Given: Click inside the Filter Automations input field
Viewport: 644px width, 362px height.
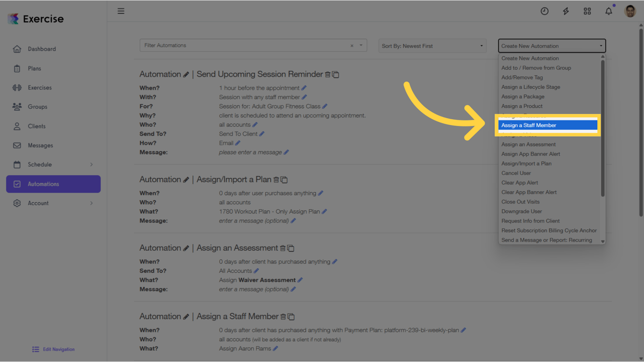Looking at the screenshot, I should point(236,45).
